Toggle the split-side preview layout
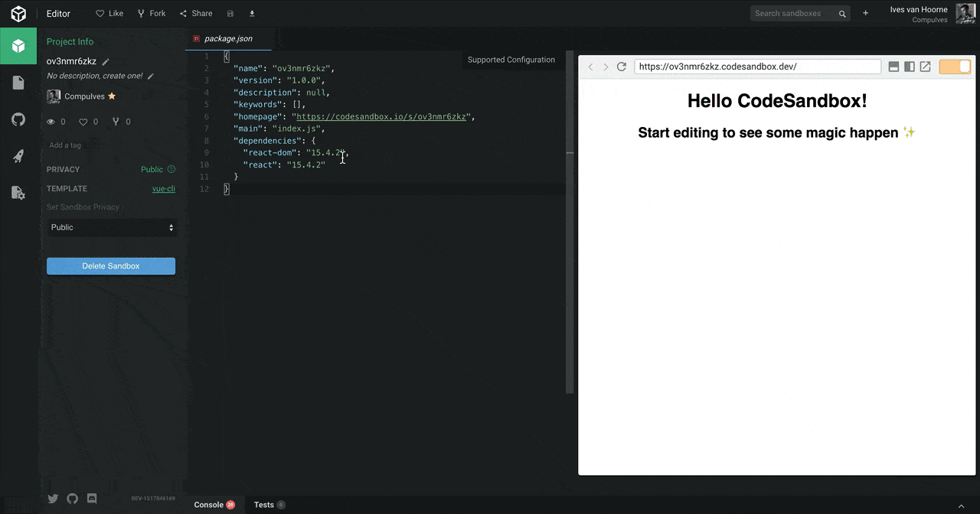 (909, 67)
